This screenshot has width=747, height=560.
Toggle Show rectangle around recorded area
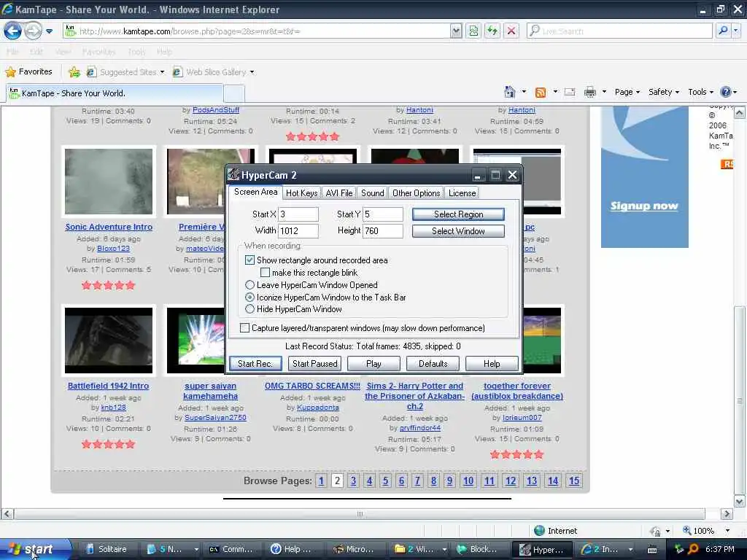249,260
